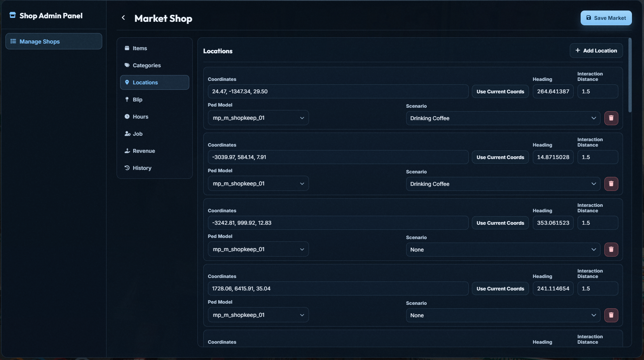Open the Items section
This screenshot has width=644, height=360.
pyautogui.click(x=155, y=48)
